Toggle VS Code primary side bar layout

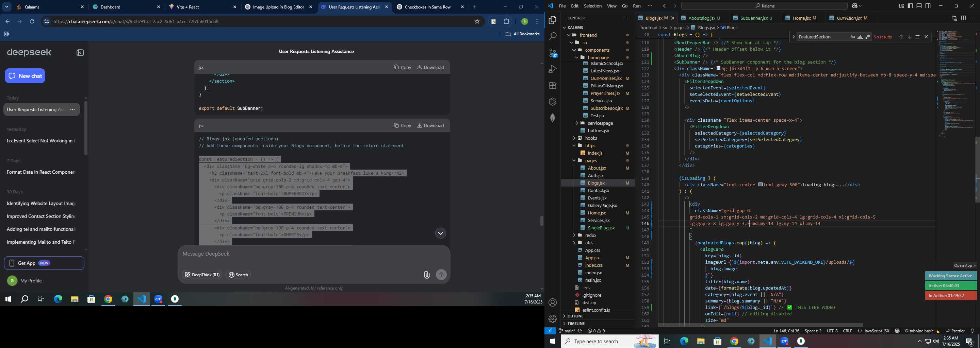[x=910, y=6]
